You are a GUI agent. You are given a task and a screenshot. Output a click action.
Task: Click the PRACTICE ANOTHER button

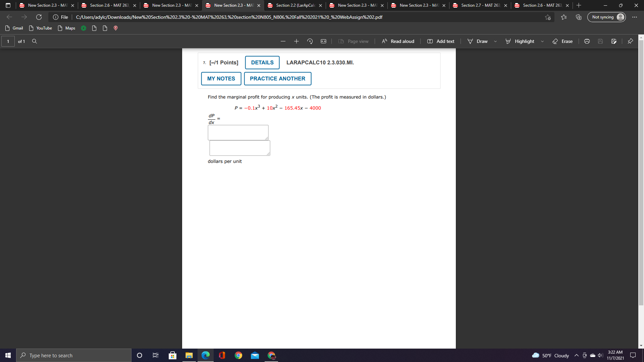pos(277,78)
